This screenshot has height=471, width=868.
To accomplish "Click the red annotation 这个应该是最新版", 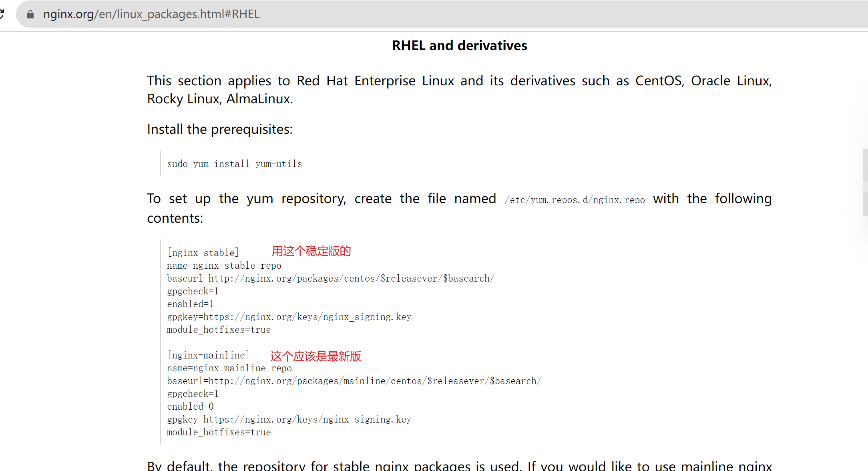I will (x=316, y=356).
